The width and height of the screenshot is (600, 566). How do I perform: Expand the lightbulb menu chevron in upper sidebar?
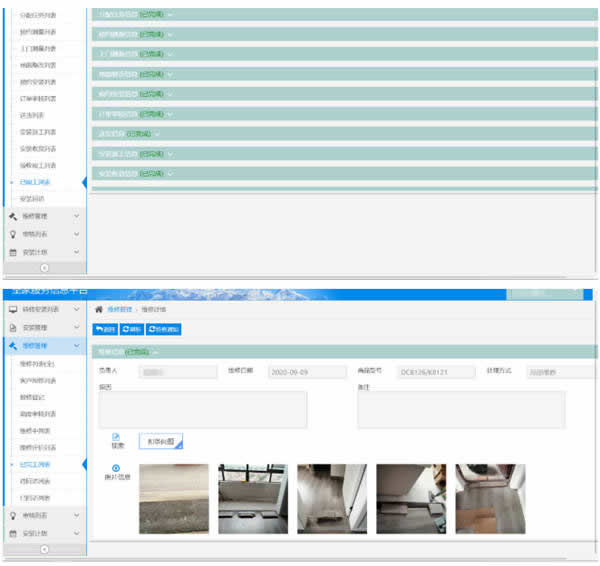click(x=77, y=234)
